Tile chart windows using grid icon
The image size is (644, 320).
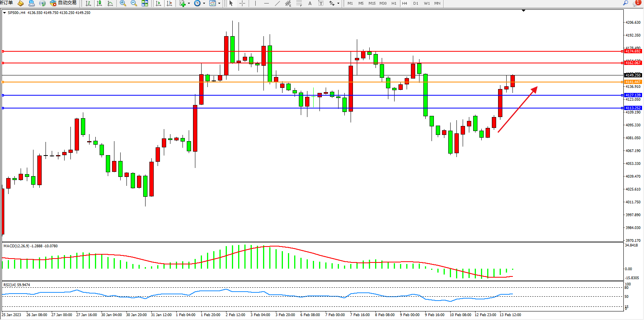pos(145,3)
